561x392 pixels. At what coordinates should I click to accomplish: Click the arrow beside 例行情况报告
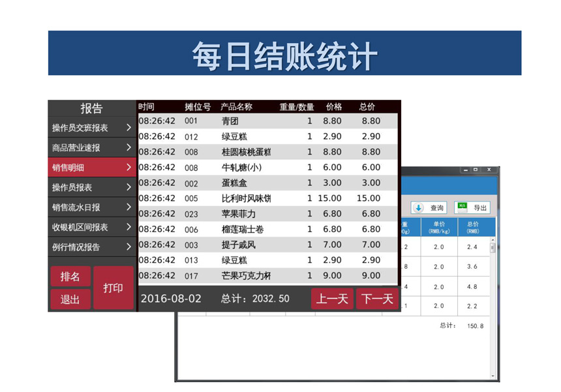click(x=129, y=247)
